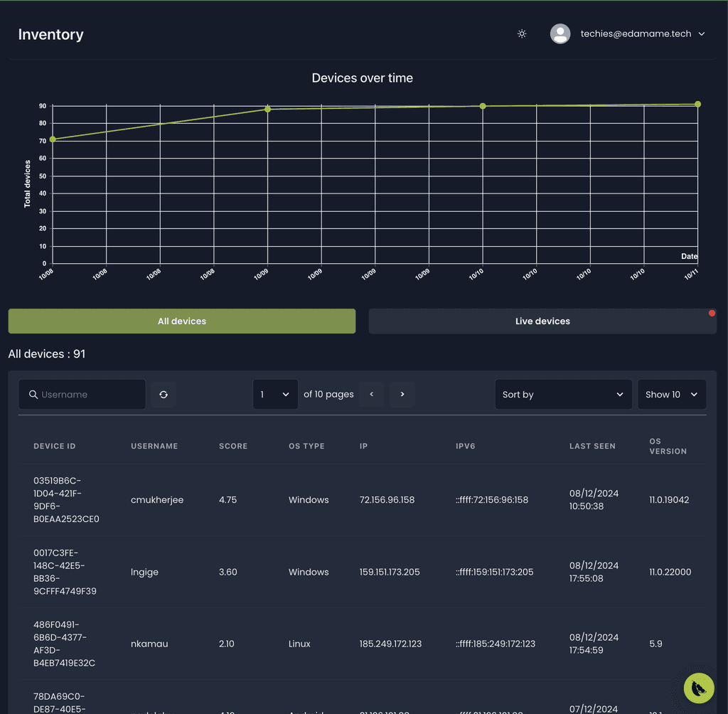
Task: Open the Show 10 rows dropdown
Action: (672, 395)
